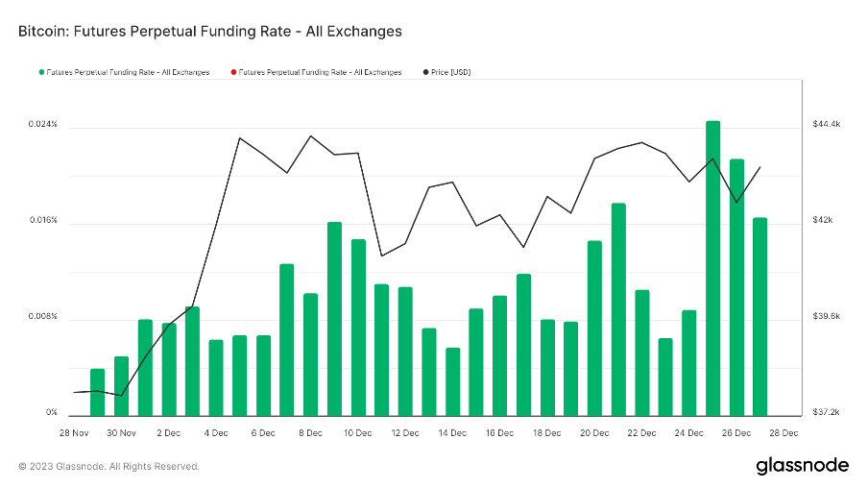868x488 pixels.
Task: Select the green bar for 30 Nov
Action: [121, 386]
